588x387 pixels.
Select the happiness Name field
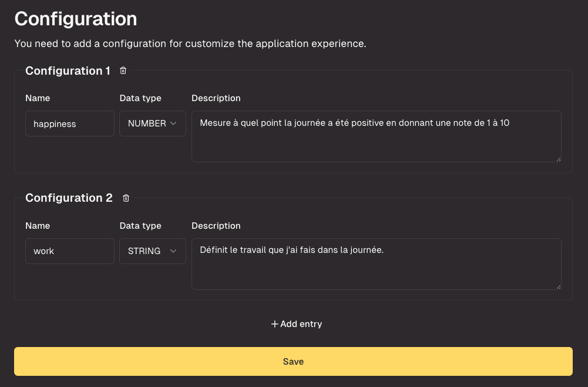(69, 124)
